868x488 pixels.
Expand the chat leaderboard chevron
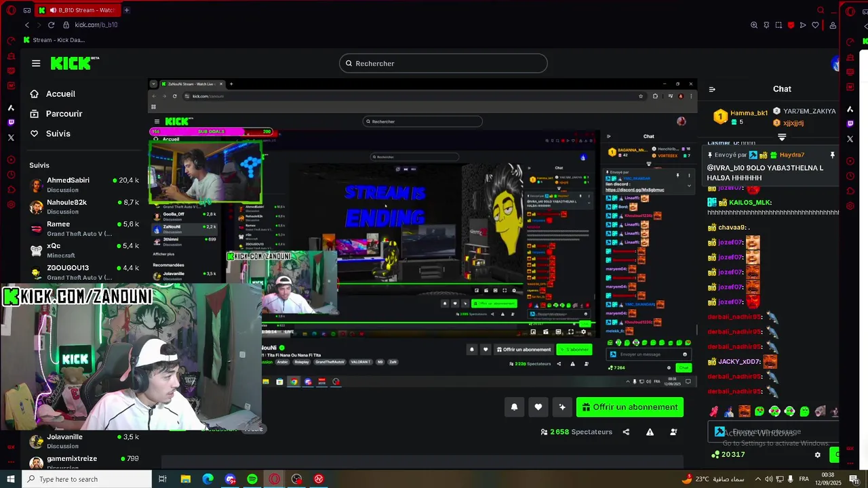pyautogui.click(x=782, y=137)
